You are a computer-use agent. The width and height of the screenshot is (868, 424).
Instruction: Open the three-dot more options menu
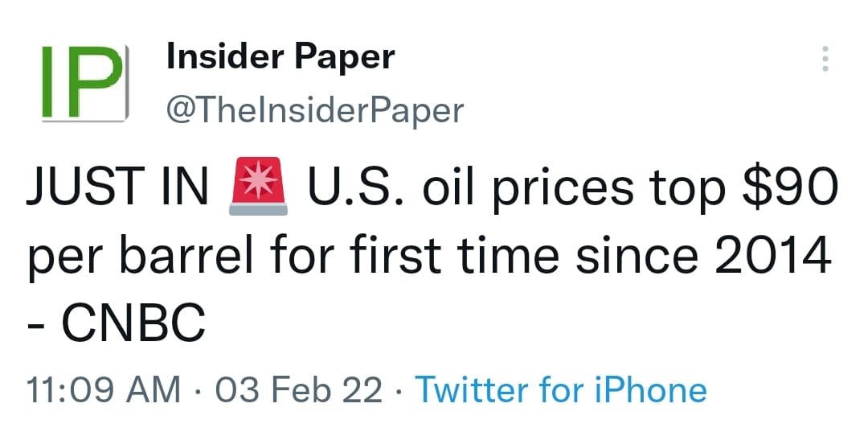click(825, 60)
